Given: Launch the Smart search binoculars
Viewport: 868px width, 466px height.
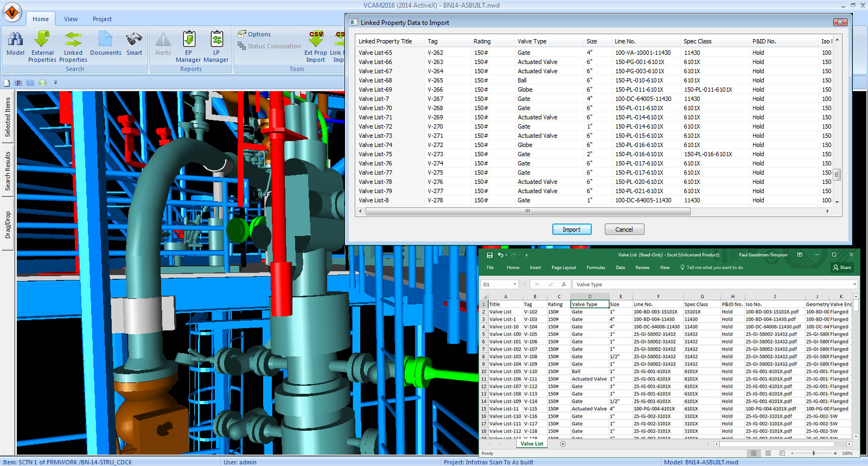Looking at the screenshot, I should tap(134, 40).
